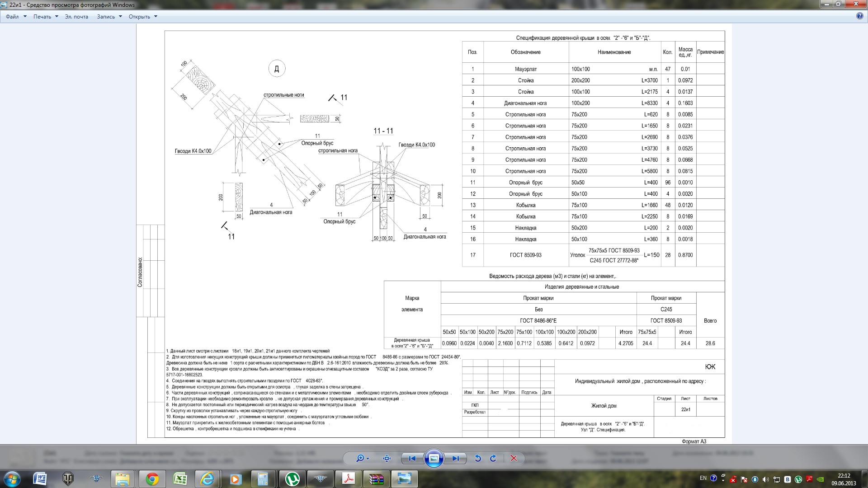Image resolution: width=868 pixels, height=488 pixels.
Task: Expand the Запись dropdown
Action: click(x=109, y=17)
